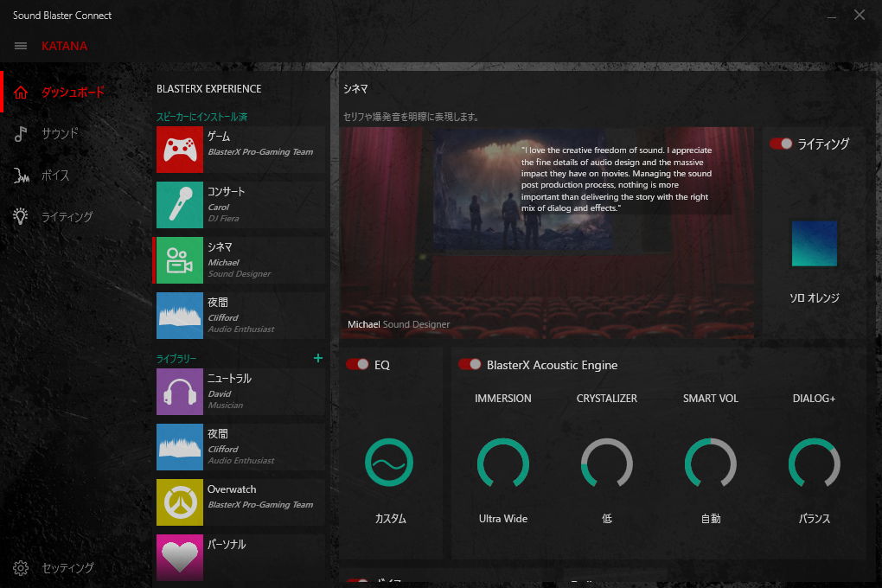882x588 pixels.
Task: Click the KATANA device title
Action: coord(64,46)
